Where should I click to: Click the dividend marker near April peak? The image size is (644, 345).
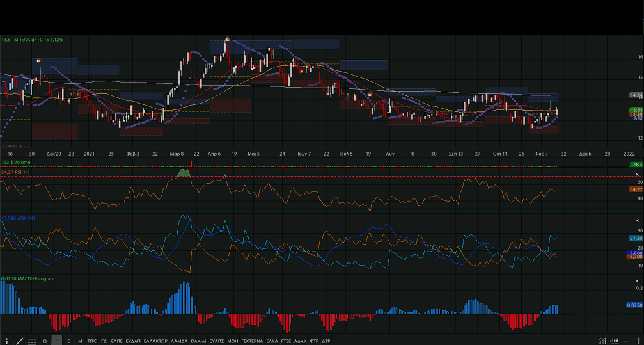(227, 39)
